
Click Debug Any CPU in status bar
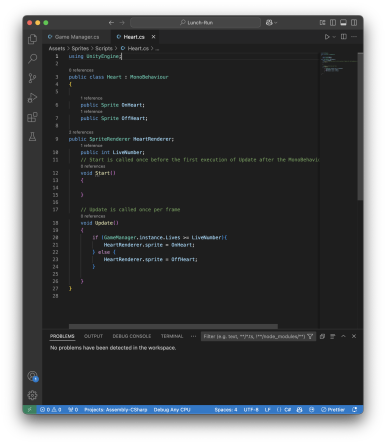click(x=172, y=410)
